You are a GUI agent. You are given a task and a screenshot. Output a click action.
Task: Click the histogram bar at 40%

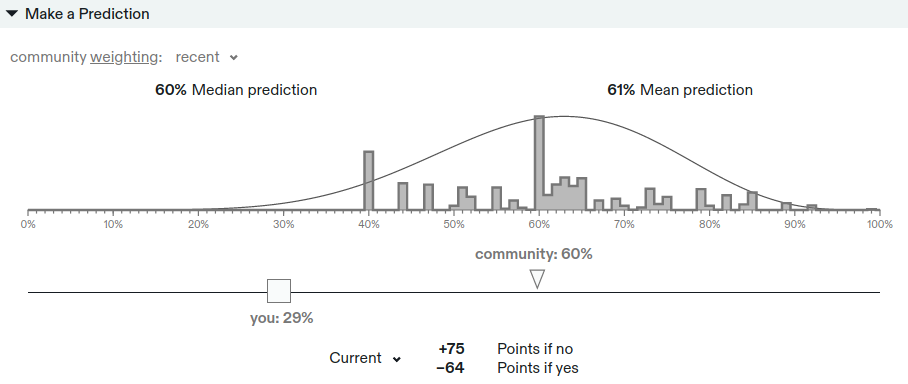pos(368,181)
